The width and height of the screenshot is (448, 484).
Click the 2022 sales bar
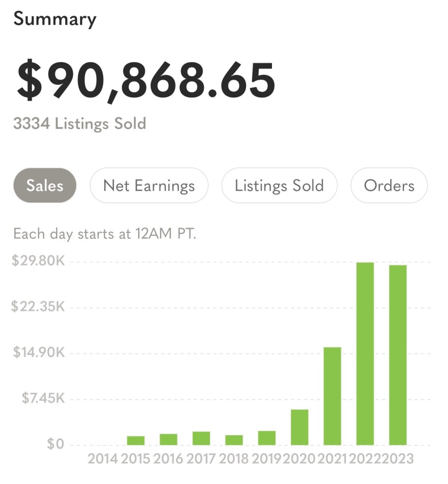(x=365, y=354)
